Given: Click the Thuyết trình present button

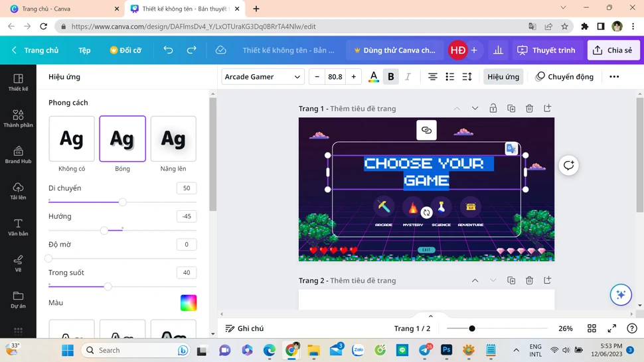Looking at the screenshot, I should click(546, 50).
